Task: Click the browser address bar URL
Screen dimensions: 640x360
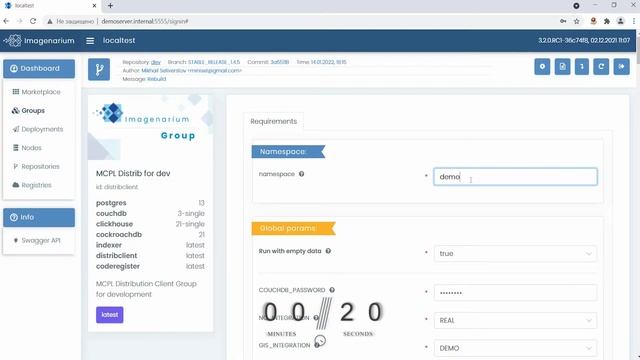Action: tap(145, 21)
